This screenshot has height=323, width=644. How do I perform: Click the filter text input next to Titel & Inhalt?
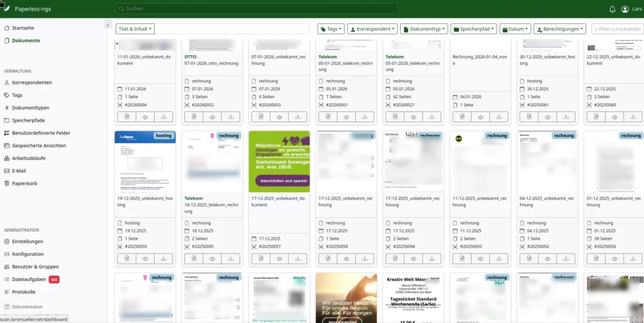pos(232,29)
